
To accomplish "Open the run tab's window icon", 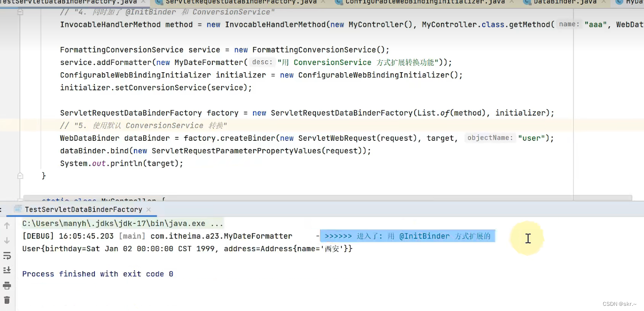I will (18, 209).
